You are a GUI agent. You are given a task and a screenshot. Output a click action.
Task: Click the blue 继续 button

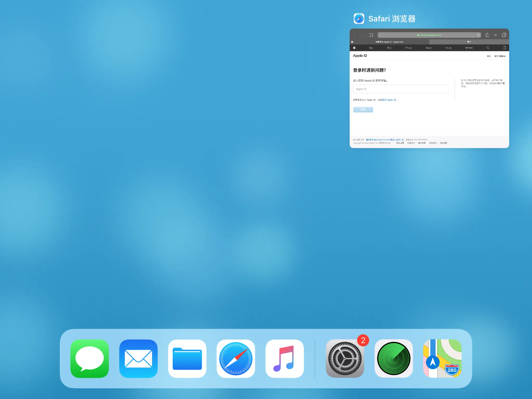(363, 110)
